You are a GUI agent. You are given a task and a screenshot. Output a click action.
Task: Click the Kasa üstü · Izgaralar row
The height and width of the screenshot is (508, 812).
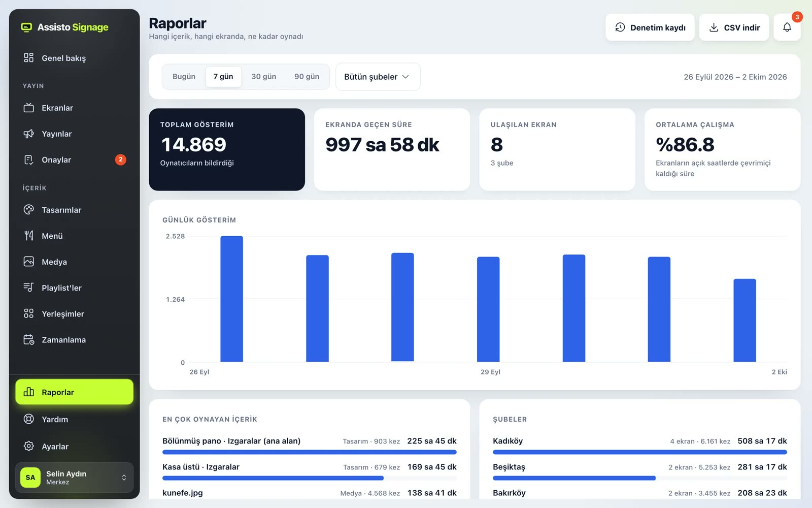[x=310, y=470]
